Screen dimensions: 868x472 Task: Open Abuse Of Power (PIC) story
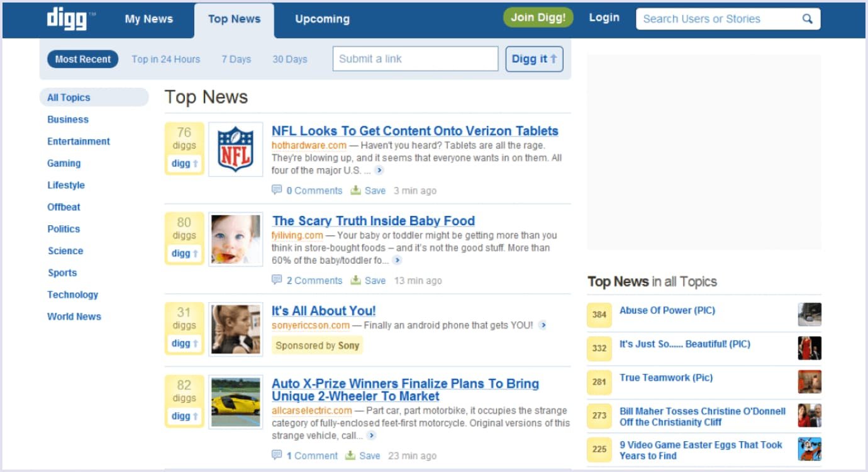click(x=667, y=310)
